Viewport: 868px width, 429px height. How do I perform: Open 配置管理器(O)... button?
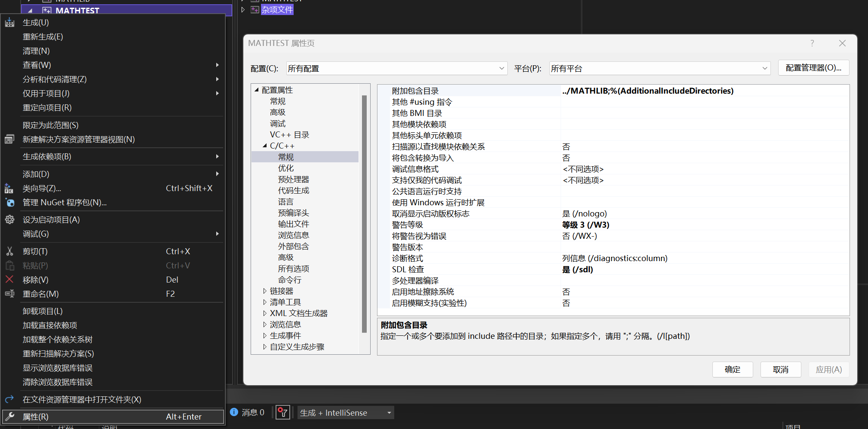(x=813, y=68)
